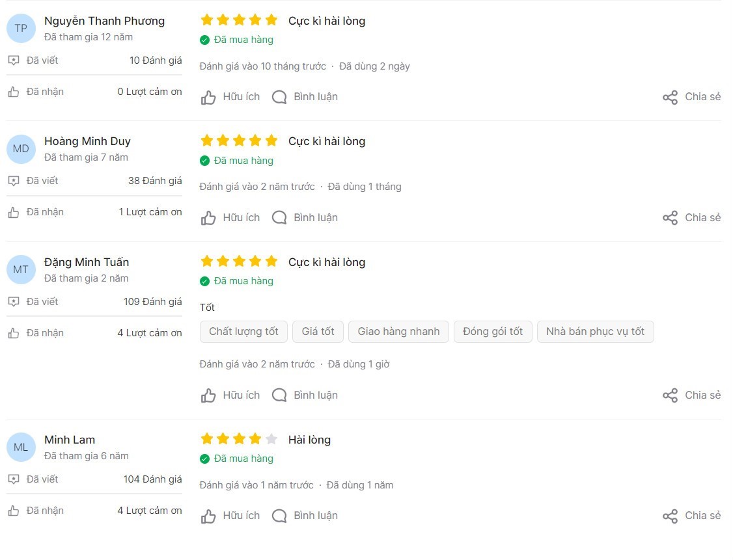Viewport: 733px width, 560px height.
Task: Click TP avatar of Nguyễn Thanh Phương
Action: (x=21, y=28)
